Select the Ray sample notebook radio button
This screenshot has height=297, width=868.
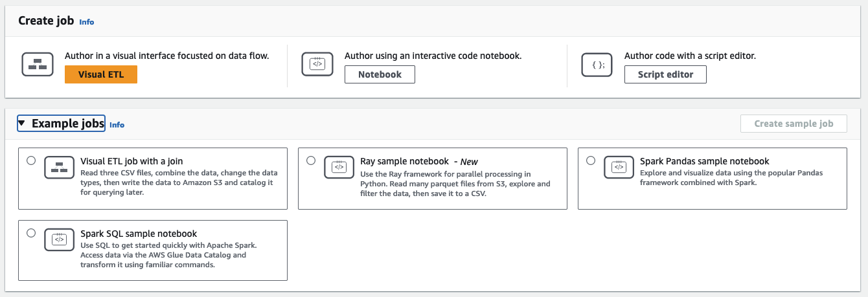point(311,161)
